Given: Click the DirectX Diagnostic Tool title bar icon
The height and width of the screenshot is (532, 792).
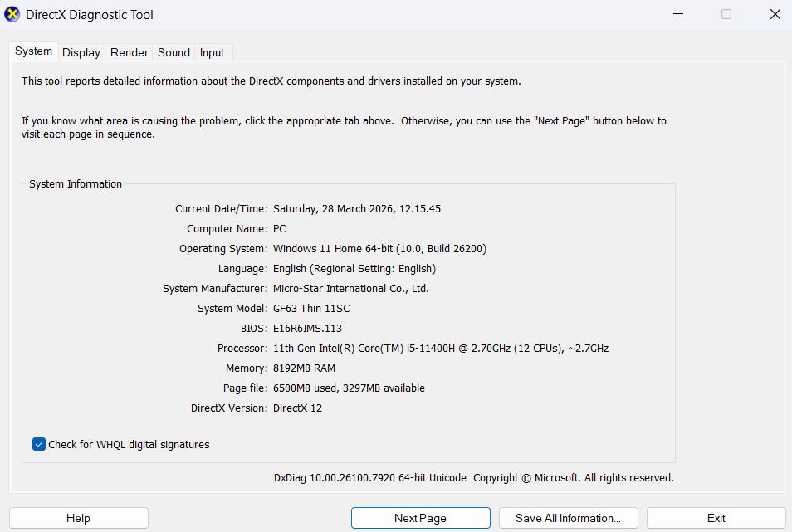Looking at the screenshot, I should click(x=12, y=15).
